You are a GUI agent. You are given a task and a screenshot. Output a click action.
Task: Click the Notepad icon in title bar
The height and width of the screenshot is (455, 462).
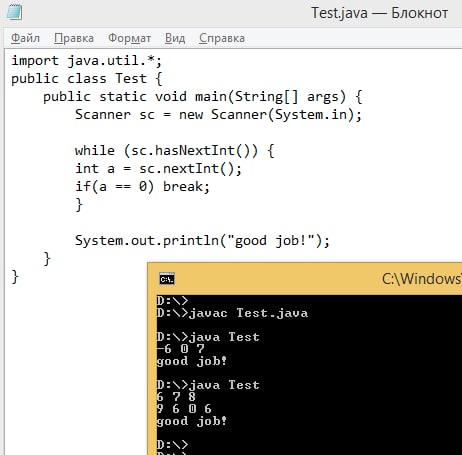14,13
